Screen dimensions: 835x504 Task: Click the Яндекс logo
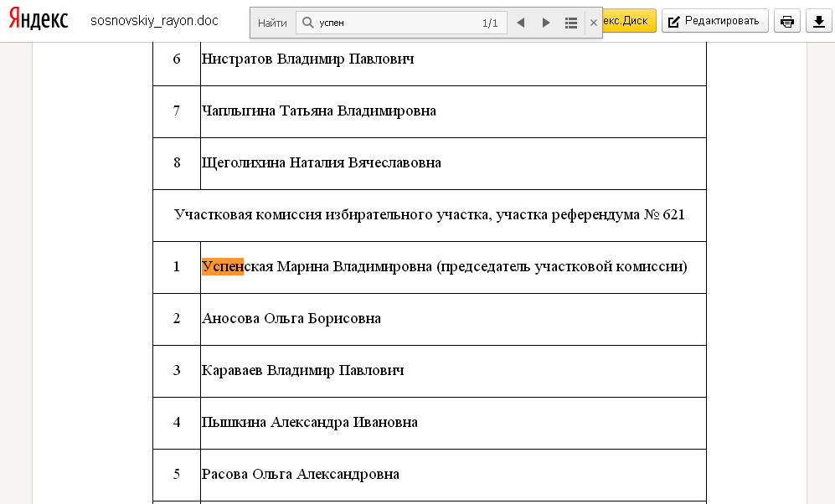pos(39,19)
